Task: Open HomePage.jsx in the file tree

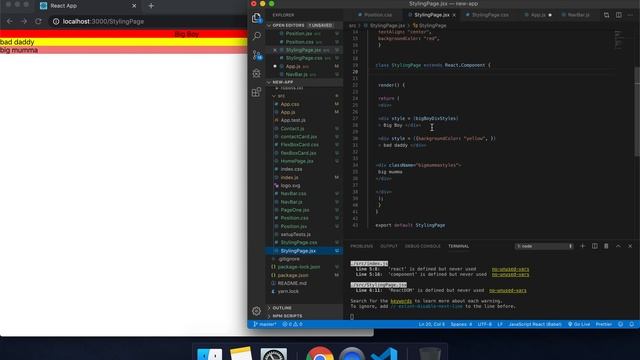Action: click(x=304, y=161)
